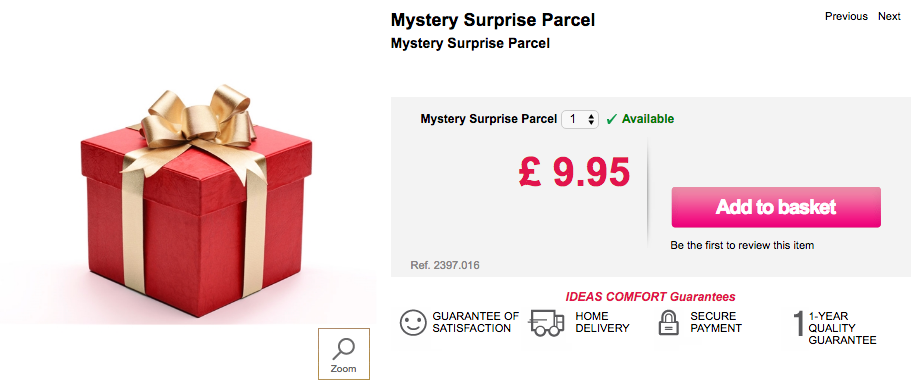Image resolution: width=914 pixels, height=386 pixels.
Task: Go to the Previous product
Action: pos(846,16)
